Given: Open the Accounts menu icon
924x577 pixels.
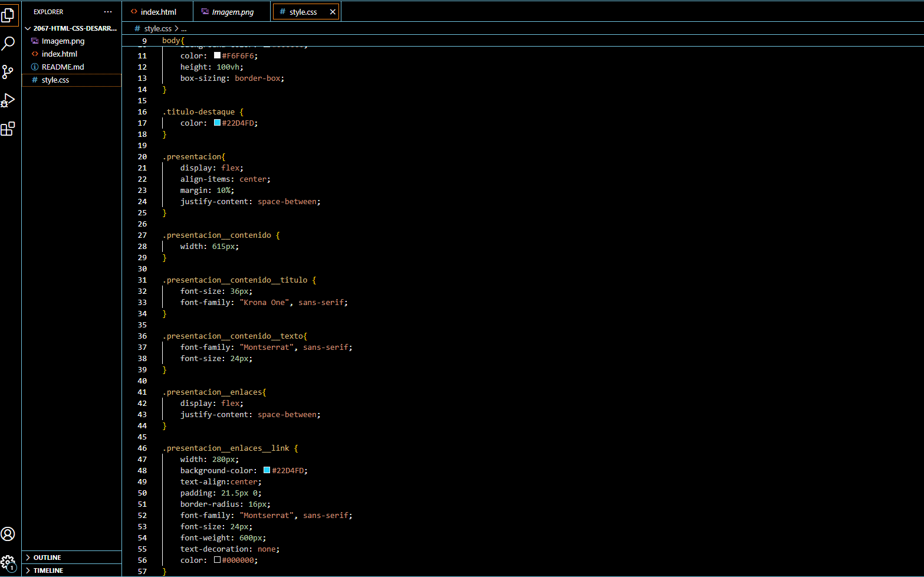Looking at the screenshot, I should click(8, 534).
